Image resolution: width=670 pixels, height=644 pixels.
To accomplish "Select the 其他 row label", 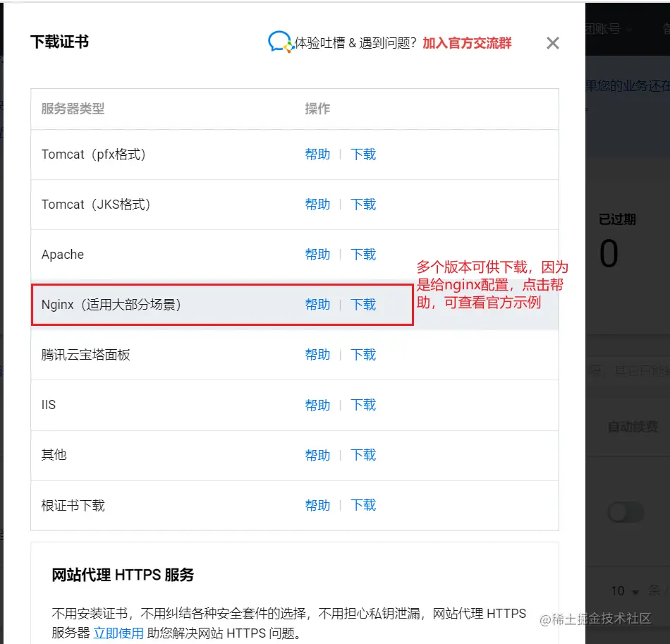I will tap(54, 455).
